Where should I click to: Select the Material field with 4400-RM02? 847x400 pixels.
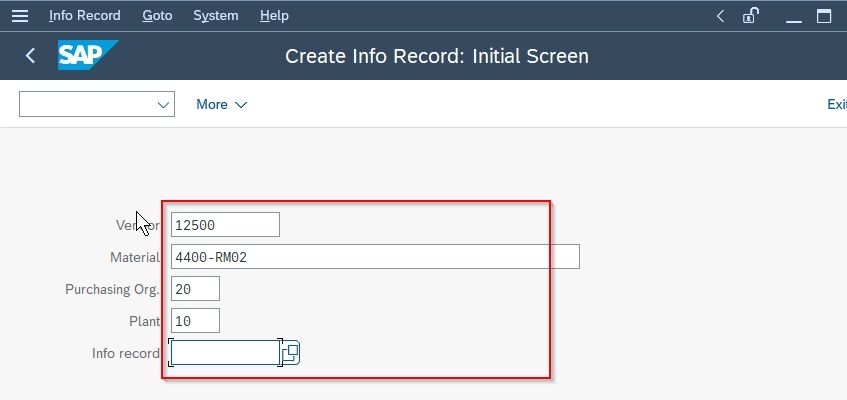[375, 257]
